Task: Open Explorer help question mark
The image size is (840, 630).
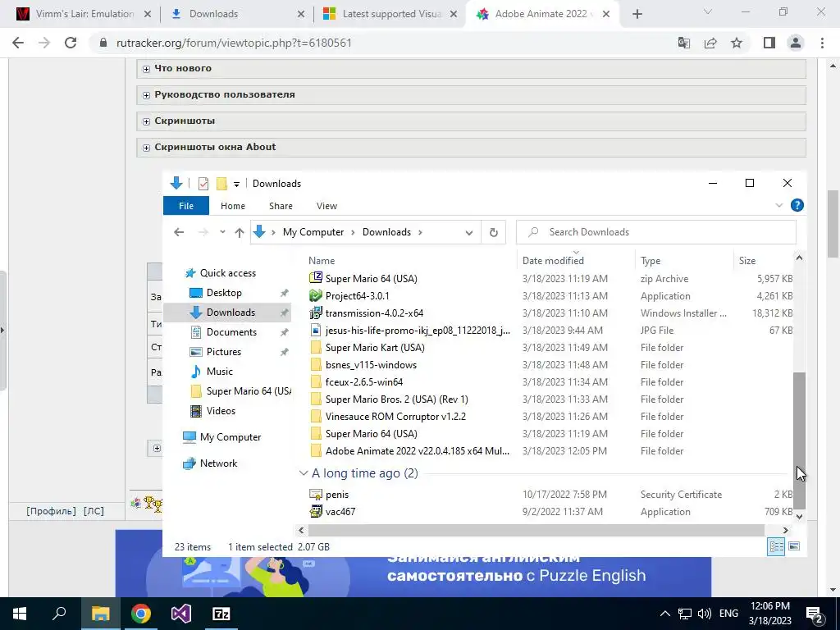Action: coord(797,205)
